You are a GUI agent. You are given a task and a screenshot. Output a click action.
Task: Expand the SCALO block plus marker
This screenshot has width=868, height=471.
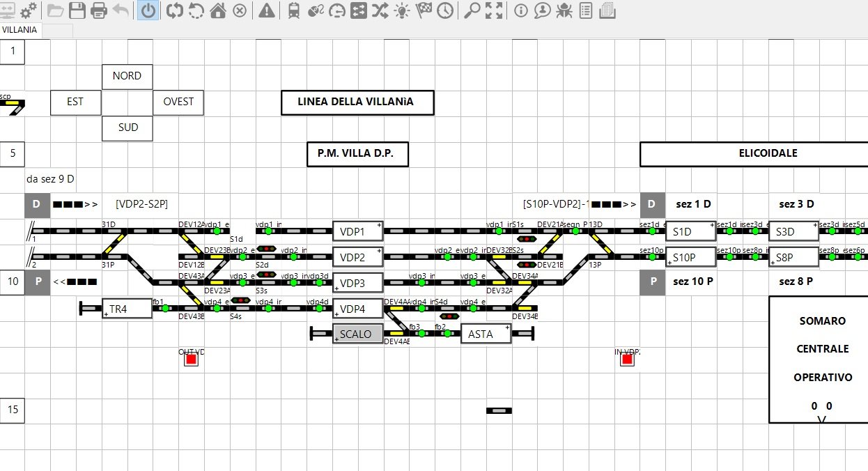tap(337, 339)
